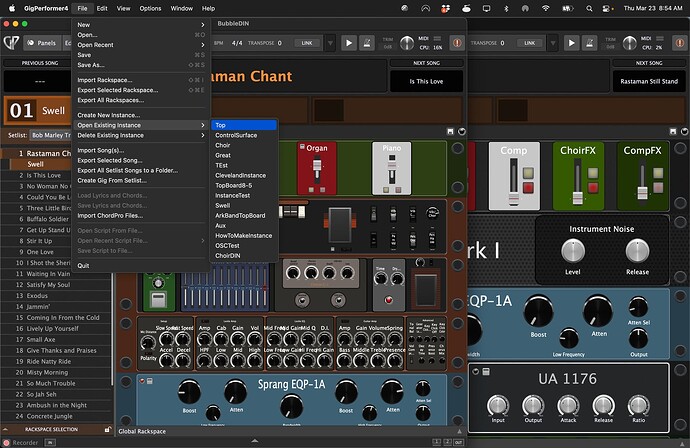Screen dimensions: 690x448
Task: Expand the Open Recent submenu
Action: 141,45
